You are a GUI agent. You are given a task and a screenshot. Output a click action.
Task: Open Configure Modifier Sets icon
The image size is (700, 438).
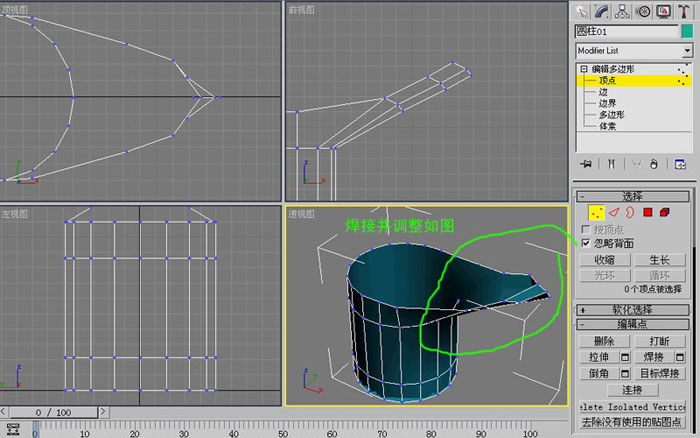[680, 164]
